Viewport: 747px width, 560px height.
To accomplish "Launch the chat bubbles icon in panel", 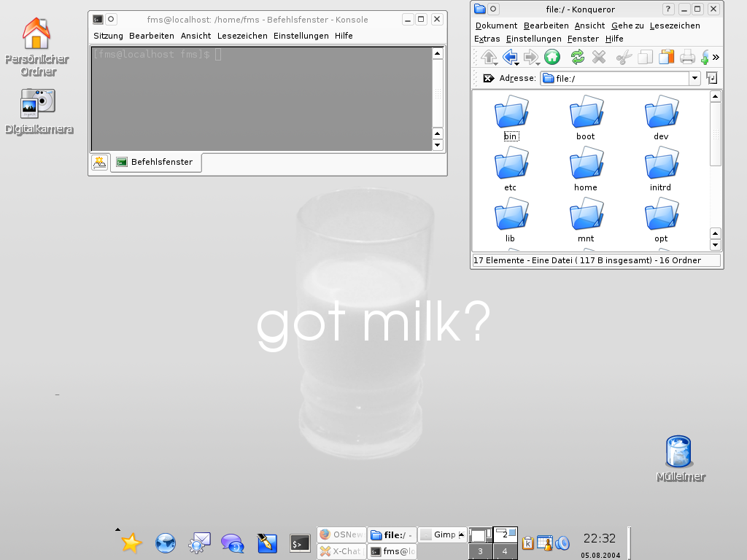I will pyautogui.click(x=233, y=542).
